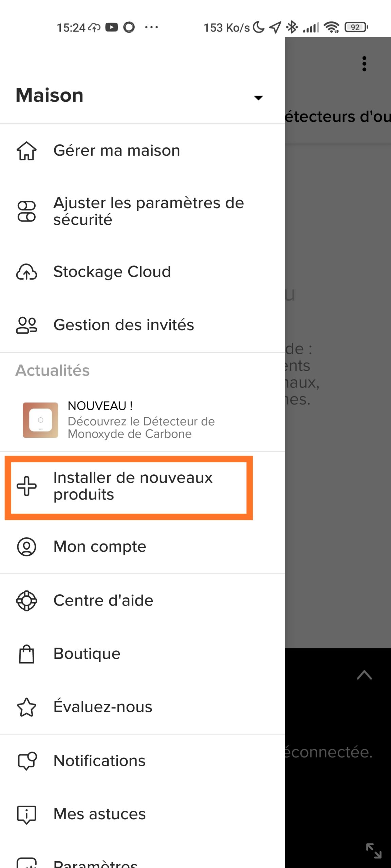Tap the house icon beside Gérer ma maison
391x868 pixels.
point(26,151)
